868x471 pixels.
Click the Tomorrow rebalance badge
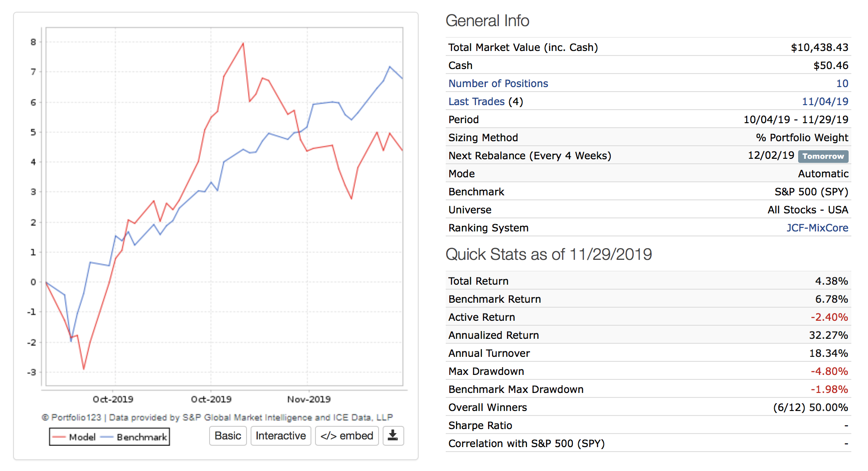823,156
